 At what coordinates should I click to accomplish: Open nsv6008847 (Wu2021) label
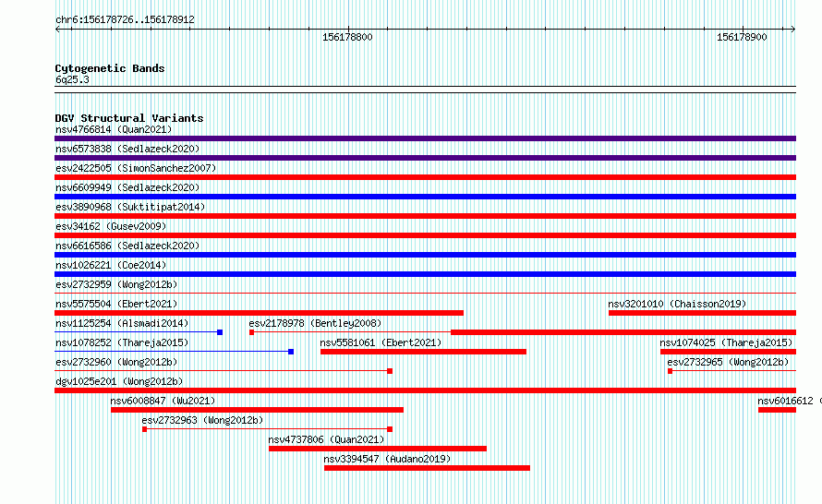pyautogui.click(x=163, y=401)
